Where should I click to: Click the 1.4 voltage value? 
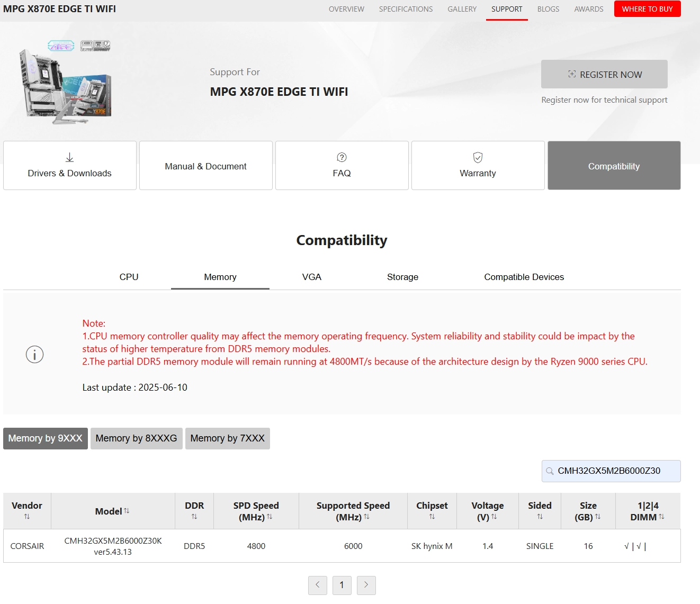point(488,546)
